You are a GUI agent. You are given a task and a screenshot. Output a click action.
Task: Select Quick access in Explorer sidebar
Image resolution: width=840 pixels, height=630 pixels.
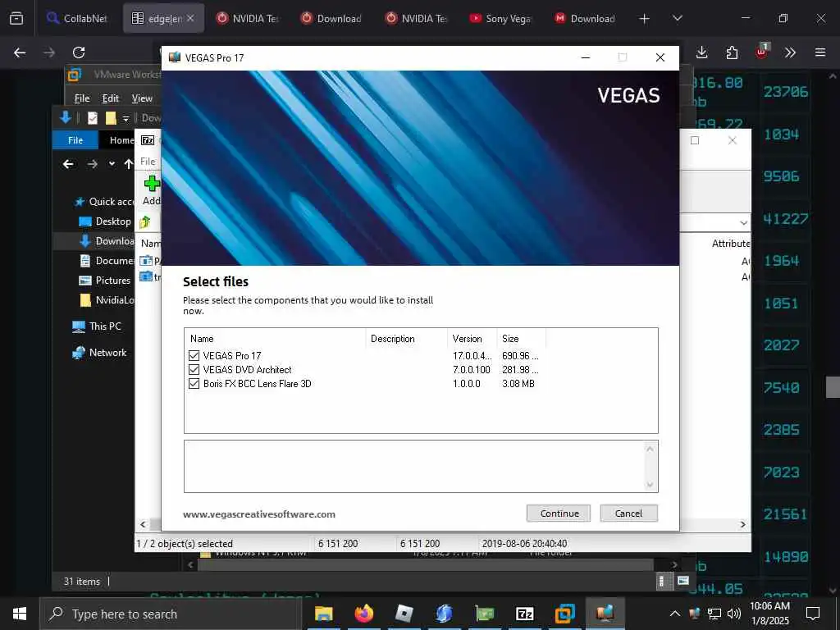pos(105,202)
